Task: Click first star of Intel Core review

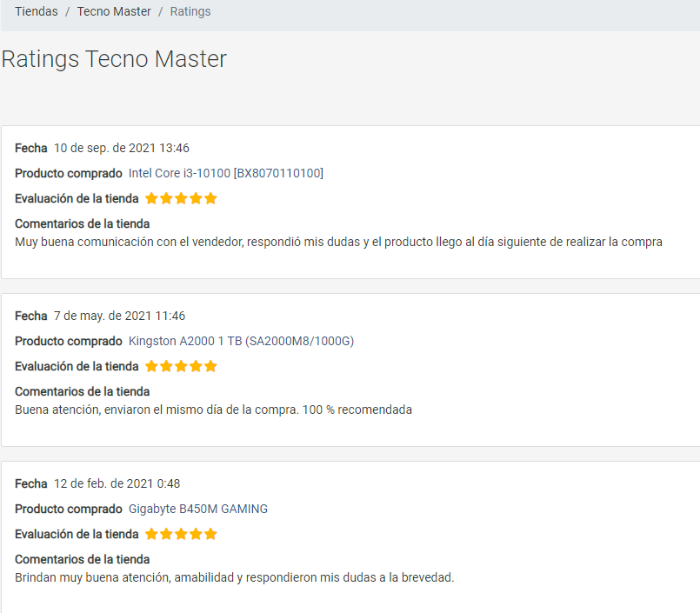Action: [152, 198]
